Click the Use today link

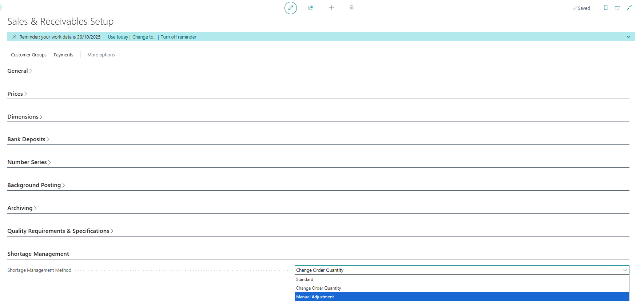click(x=118, y=37)
